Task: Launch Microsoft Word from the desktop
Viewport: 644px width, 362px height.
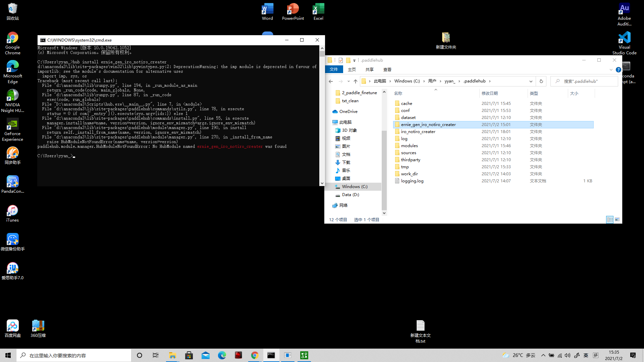Action: pyautogui.click(x=267, y=8)
